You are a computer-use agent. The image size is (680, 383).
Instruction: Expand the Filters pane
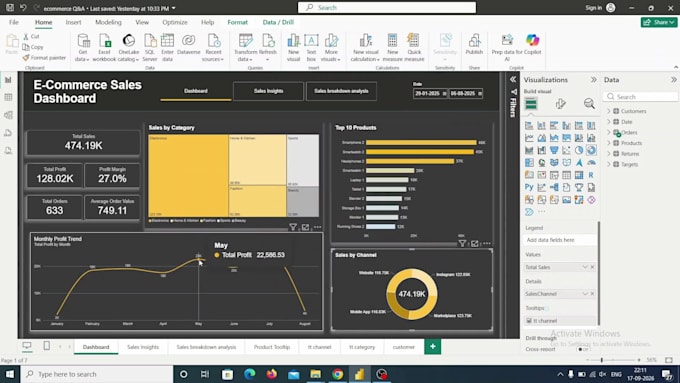tap(513, 79)
